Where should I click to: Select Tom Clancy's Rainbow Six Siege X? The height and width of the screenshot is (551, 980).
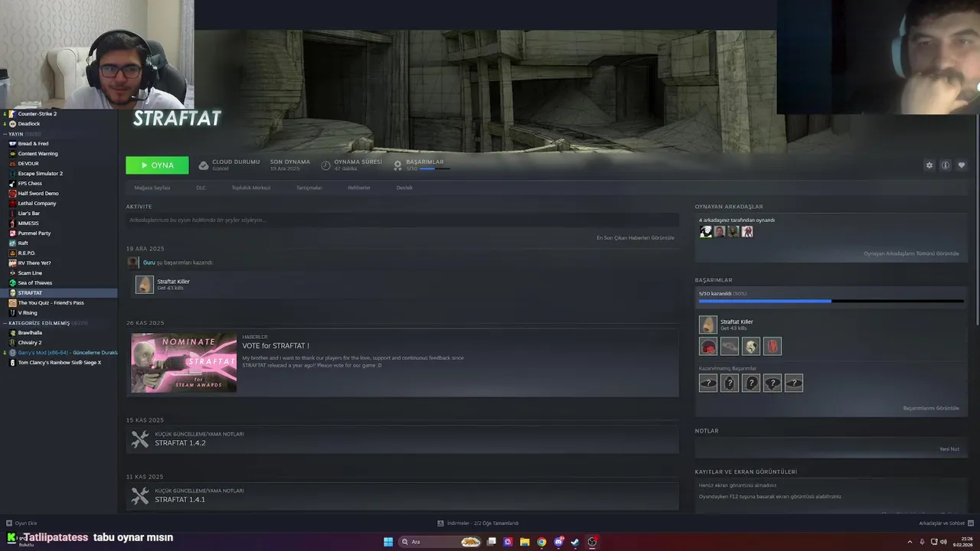[x=59, y=363]
